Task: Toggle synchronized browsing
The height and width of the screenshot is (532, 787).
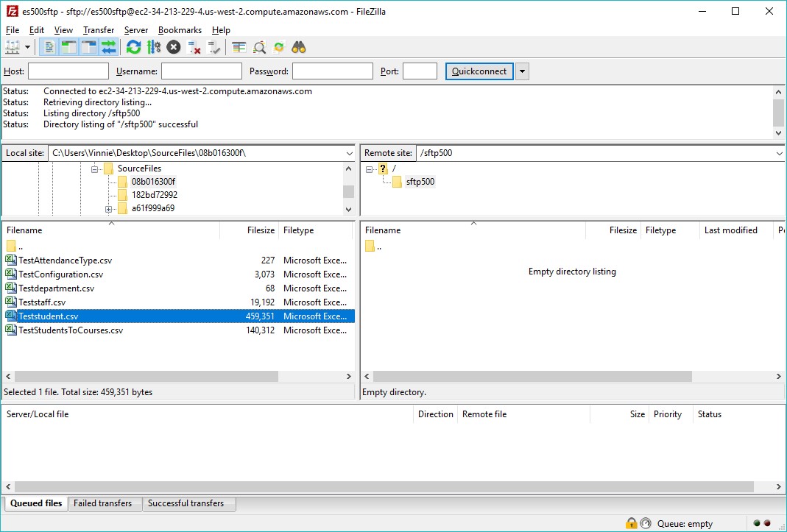Action: click(278, 48)
